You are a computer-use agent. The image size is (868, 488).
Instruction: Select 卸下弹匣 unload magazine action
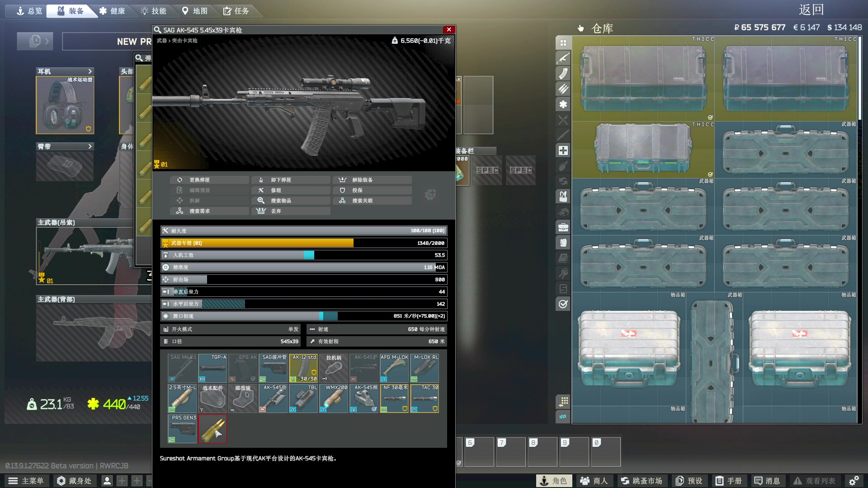(291, 180)
